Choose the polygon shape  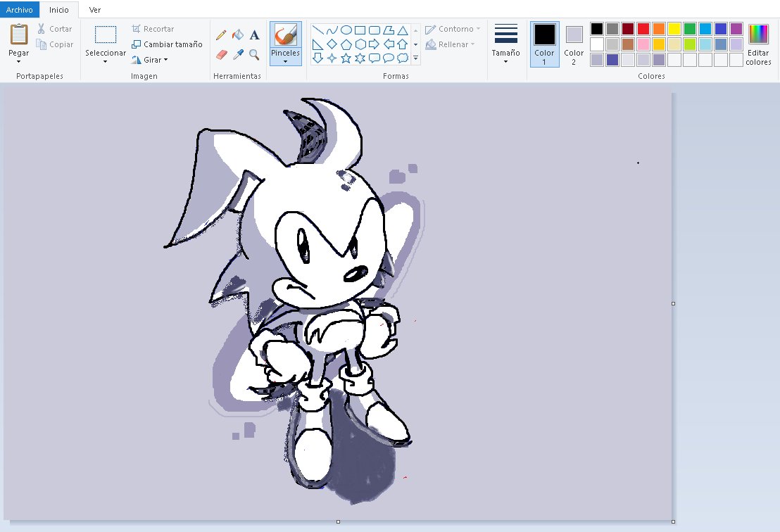coord(389,30)
